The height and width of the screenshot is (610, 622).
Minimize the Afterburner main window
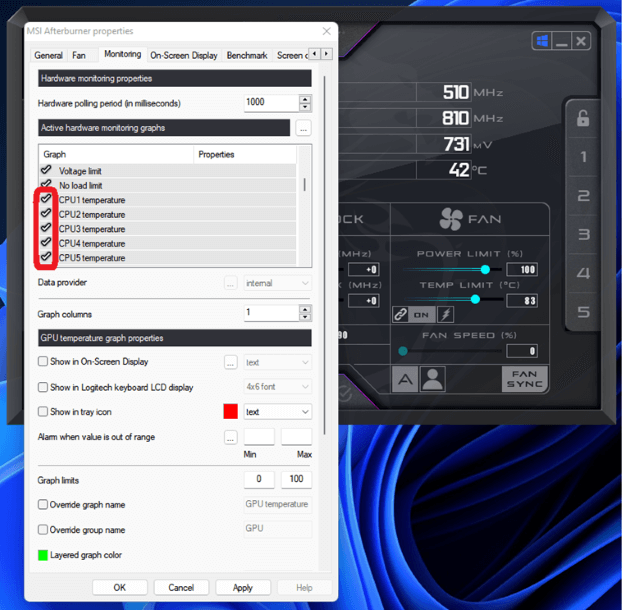pos(561,41)
